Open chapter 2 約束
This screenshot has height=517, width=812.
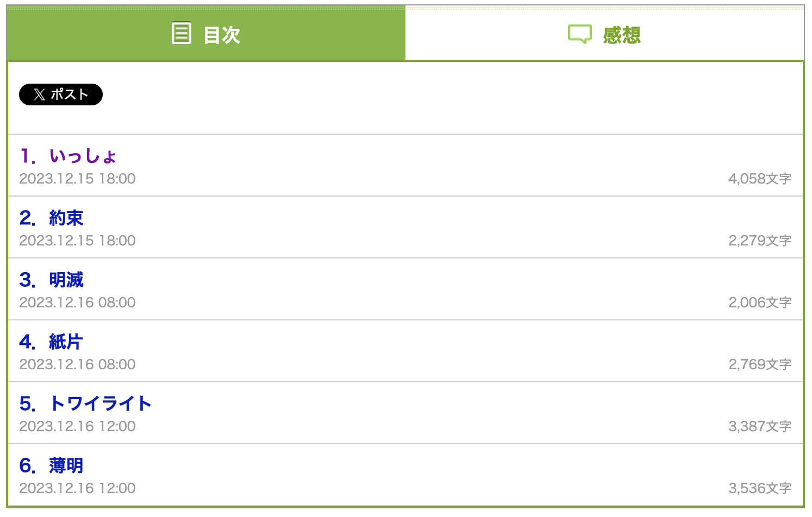click(x=52, y=218)
